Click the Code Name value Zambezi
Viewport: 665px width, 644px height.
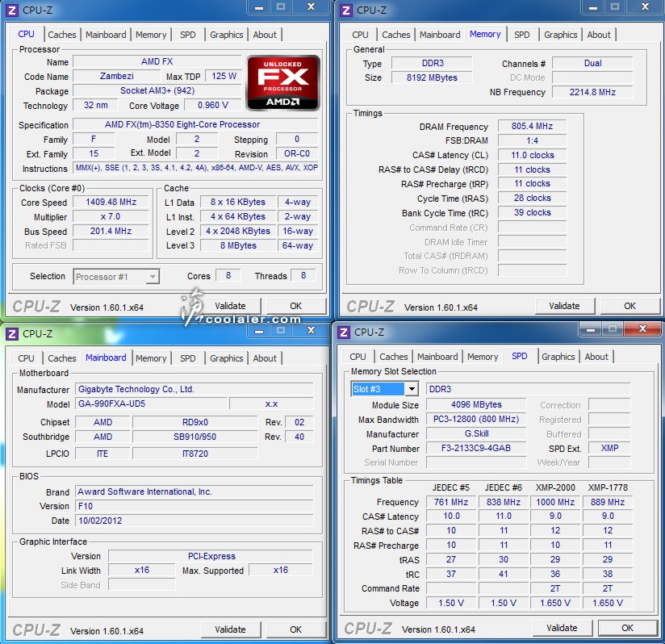tap(117, 77)
